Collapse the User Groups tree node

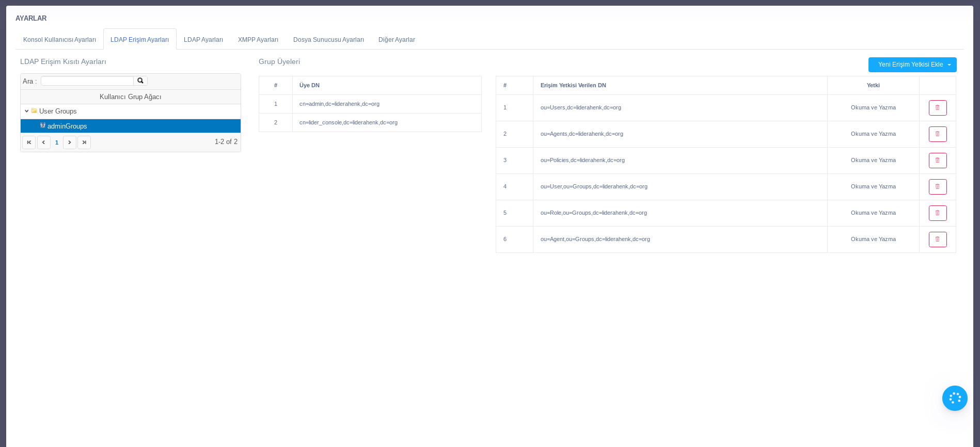(x=27, y=111)
